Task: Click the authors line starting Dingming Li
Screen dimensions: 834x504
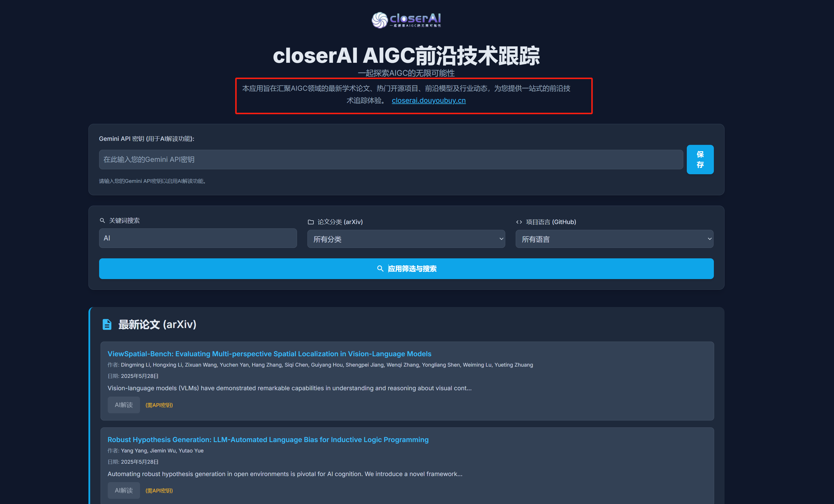Action: [x=320, y=365]
